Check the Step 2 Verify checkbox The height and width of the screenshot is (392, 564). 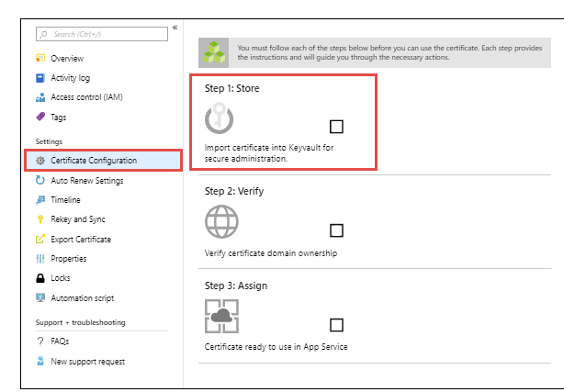(336, 230)
